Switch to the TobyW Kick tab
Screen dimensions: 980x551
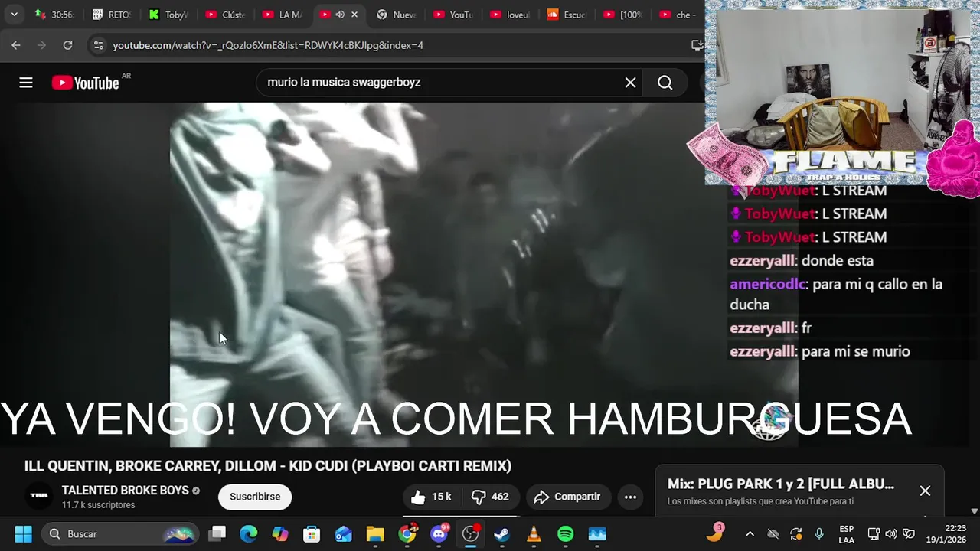168,15
